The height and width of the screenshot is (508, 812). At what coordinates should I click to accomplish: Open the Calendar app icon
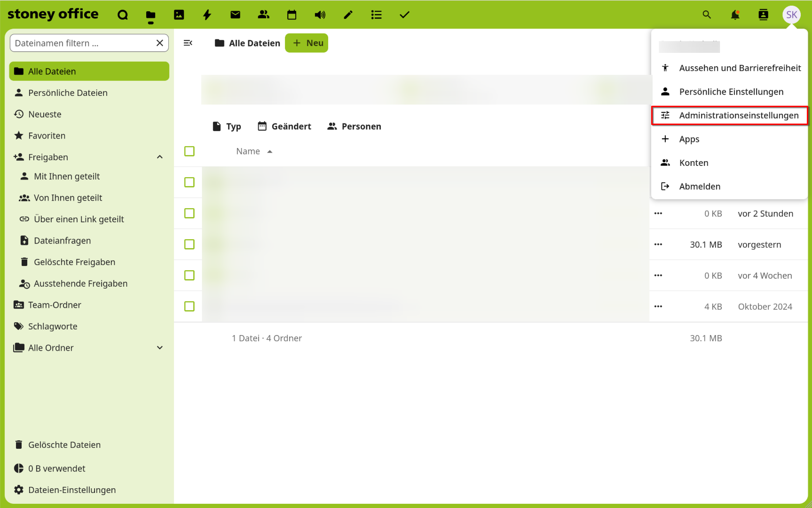click(x=292, y=15)
